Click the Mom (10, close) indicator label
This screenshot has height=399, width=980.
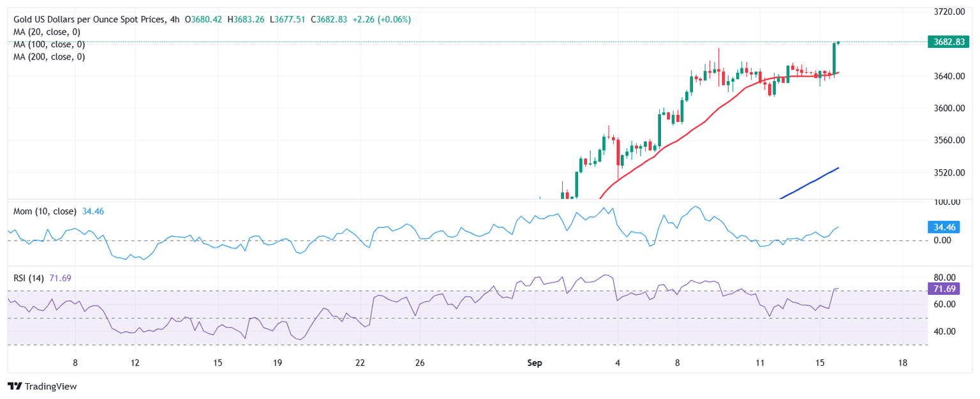tap(45, 211)
